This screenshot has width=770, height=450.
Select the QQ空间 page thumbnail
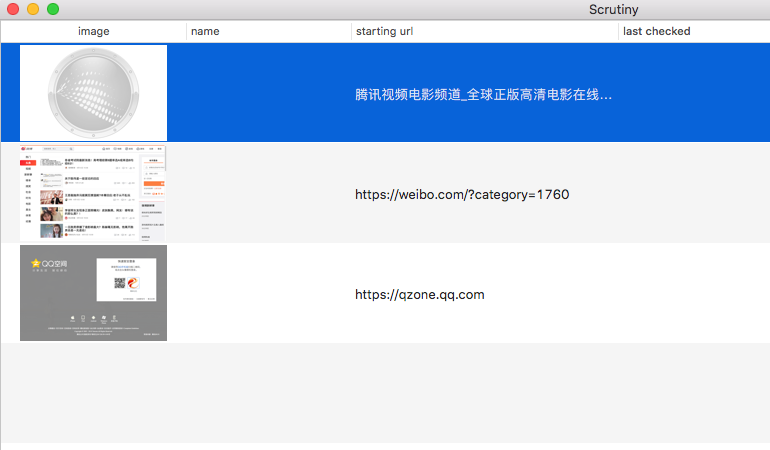(x=93, y=293)
